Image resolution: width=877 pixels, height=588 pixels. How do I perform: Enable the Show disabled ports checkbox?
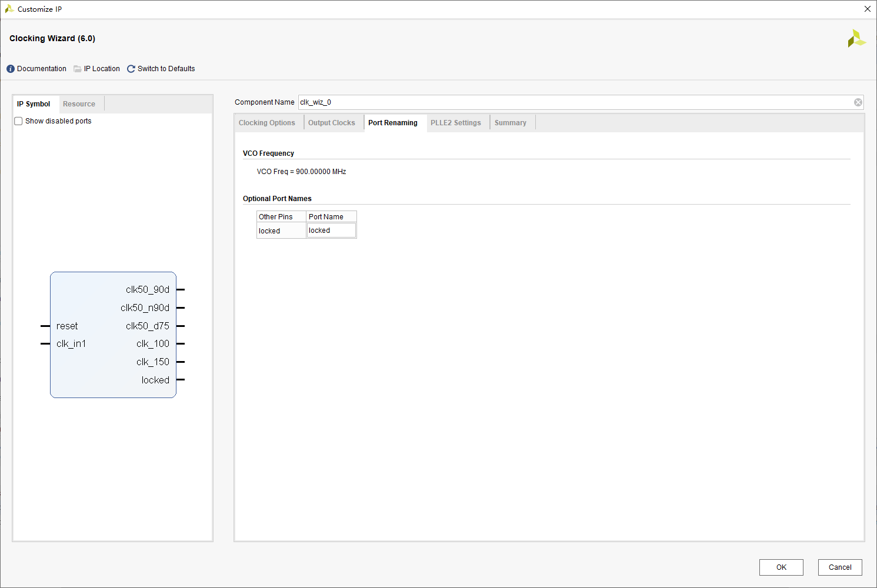[19, 121]
